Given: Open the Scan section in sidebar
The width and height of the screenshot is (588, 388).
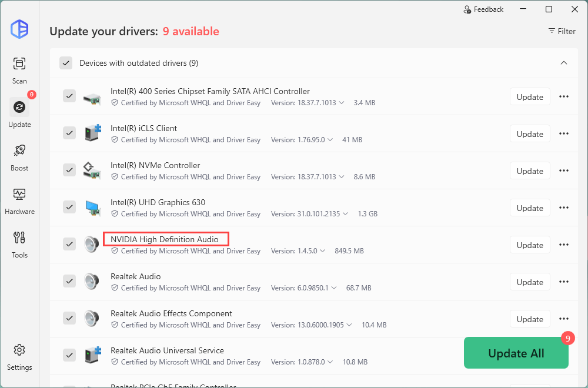Looking at the screenshot, I should [19, 63].
